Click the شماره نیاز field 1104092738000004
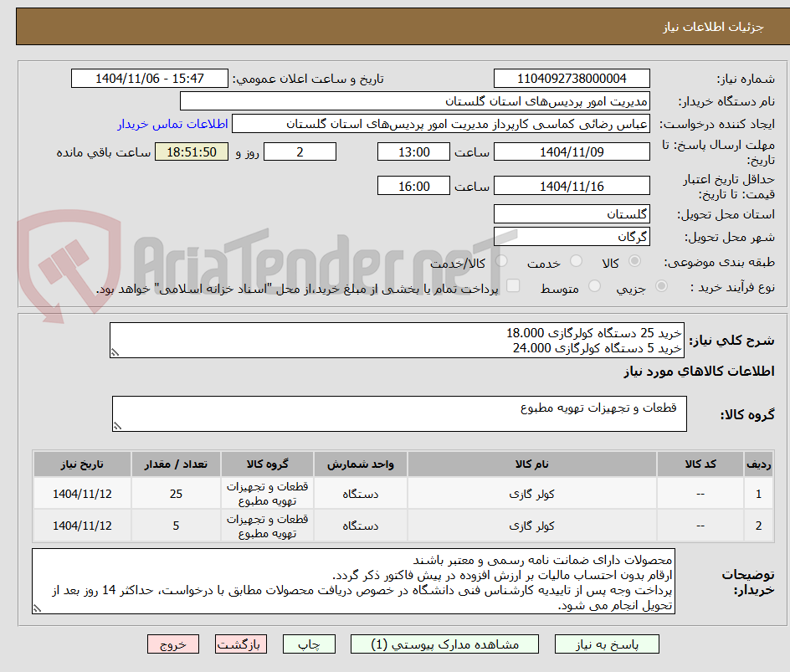Viewport: 790px width, 672px height. (x=572, y=79)
